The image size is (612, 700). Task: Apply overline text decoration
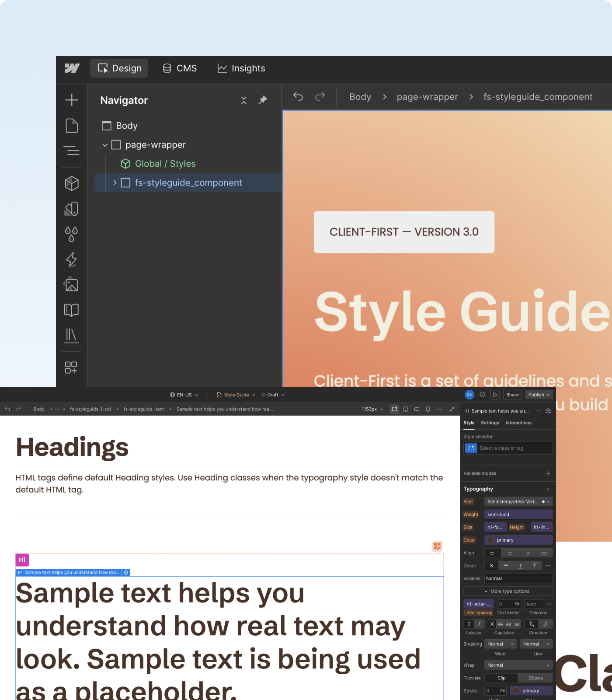pos(535,566)
